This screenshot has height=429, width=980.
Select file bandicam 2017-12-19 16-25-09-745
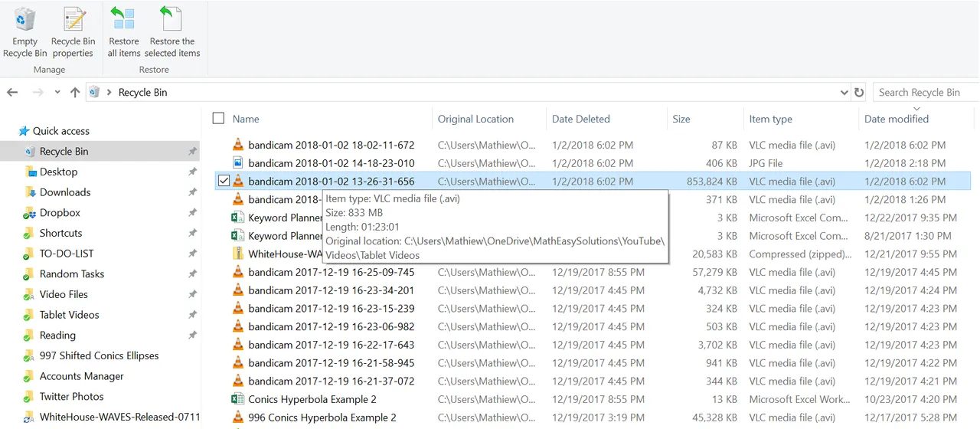332,272
